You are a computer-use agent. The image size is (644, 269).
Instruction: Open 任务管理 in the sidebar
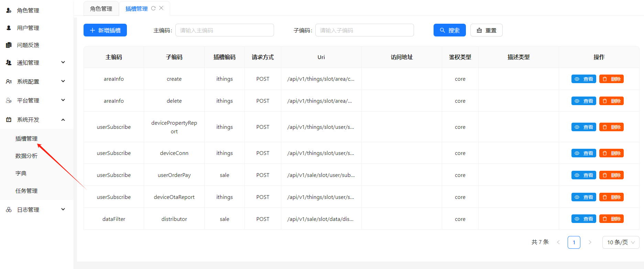tap(26, 191)
